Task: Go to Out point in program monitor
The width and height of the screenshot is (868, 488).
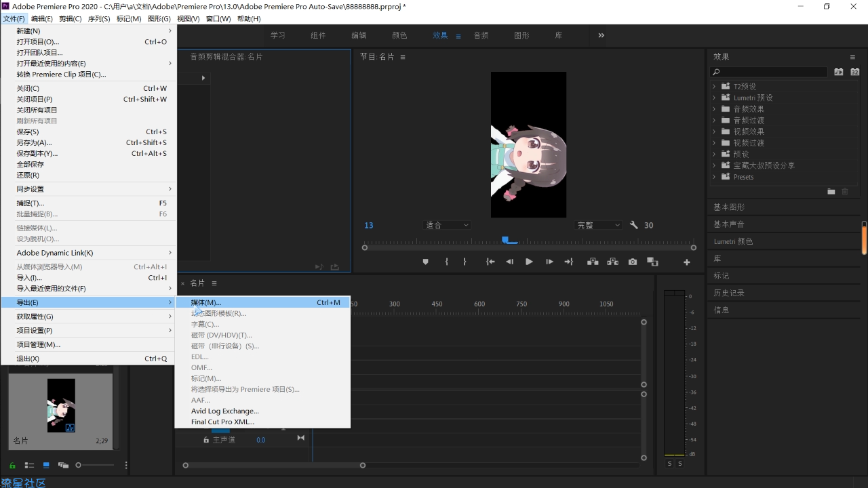Action: pyautogui.click(x=569, y=262)
